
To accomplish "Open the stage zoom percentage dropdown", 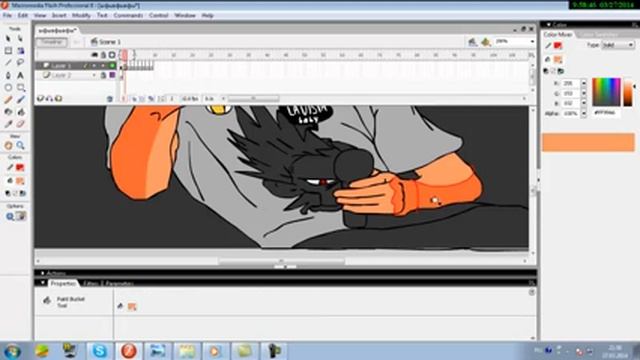I will pos(532,42).
